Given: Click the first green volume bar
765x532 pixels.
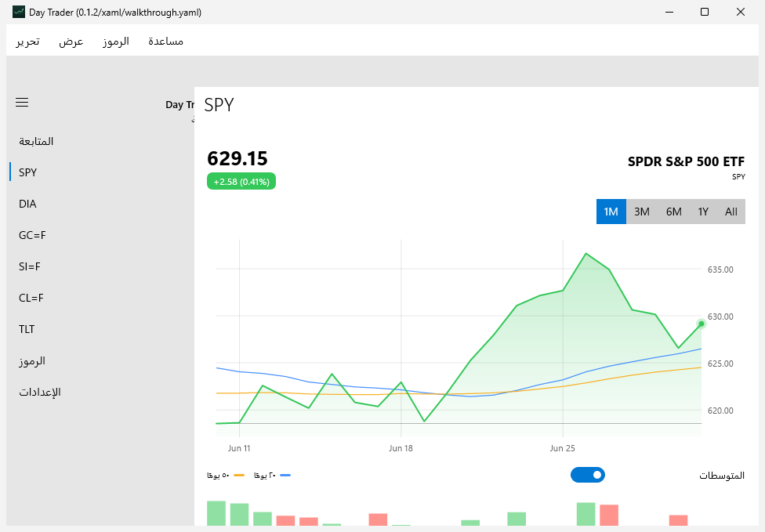Looking at the screenshot, I should coord(216,513).
